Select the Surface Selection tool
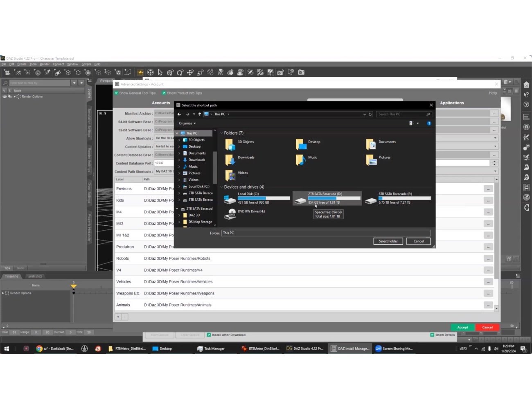 tap(230, 72)
